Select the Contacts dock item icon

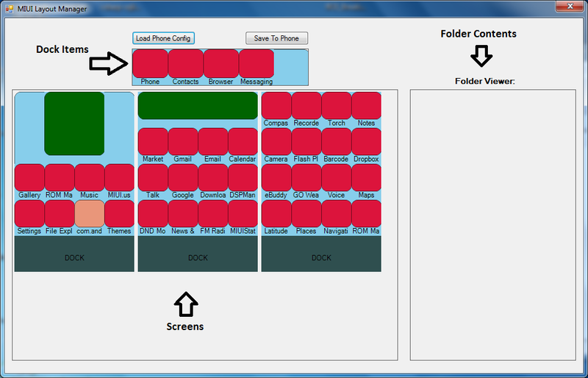pyautogui.click(x=185, y=63)
